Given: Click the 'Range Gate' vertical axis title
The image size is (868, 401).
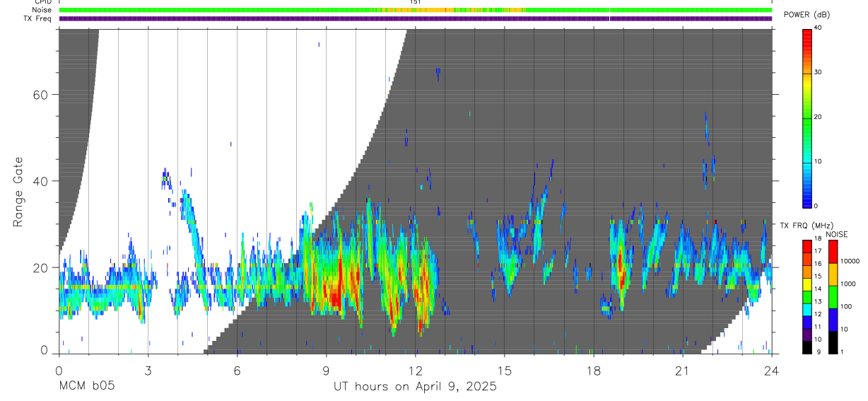Looking at the screenshot, I should (x=18, y=192).
